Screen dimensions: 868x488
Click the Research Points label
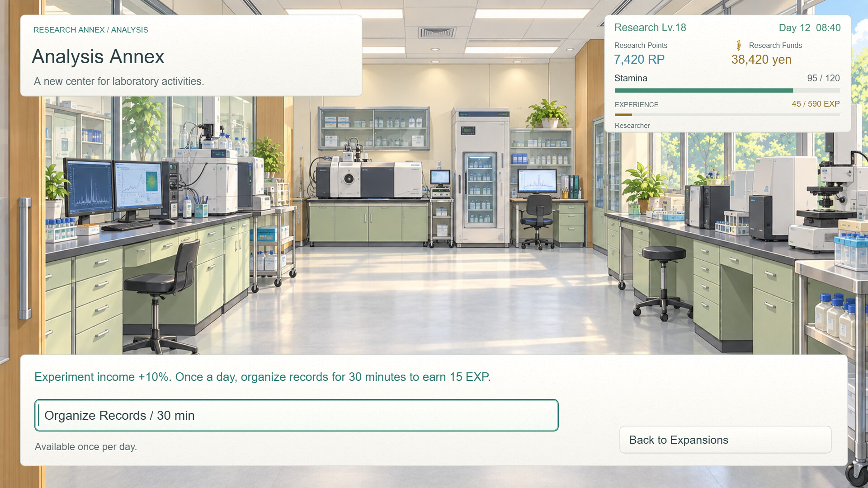pyautogui.click(x=641, y=46)
